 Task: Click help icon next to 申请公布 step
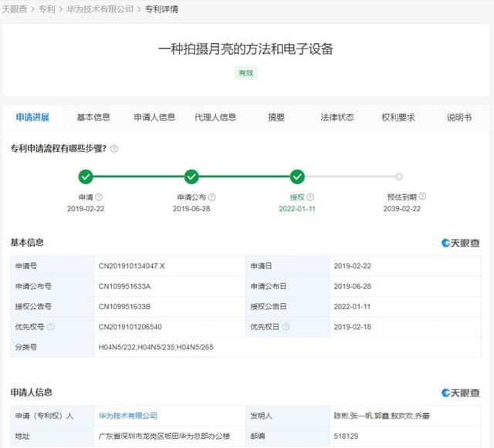(212, 197)
